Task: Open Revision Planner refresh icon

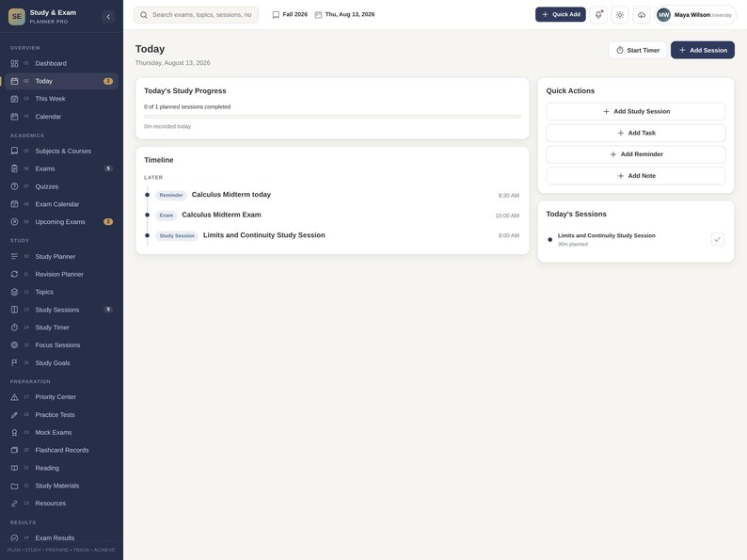Action: pos(14,274)
